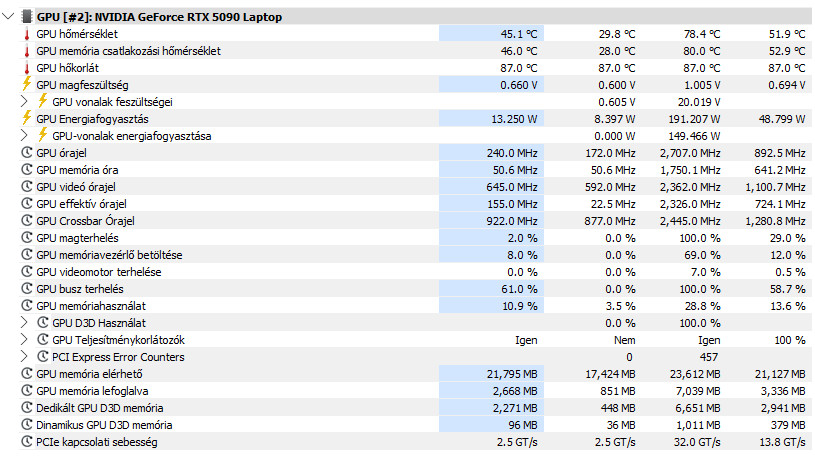Select the GPU Crossbar Órajel label

point(85,221)
